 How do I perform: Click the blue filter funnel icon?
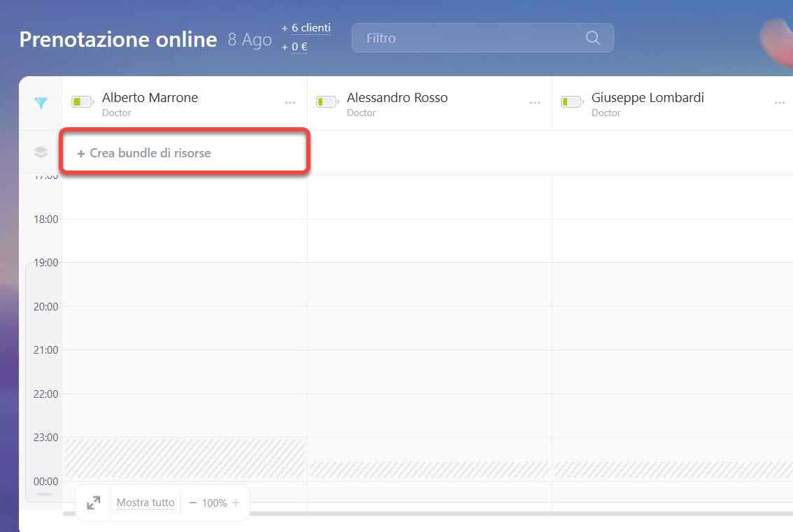tap(41, 103)
